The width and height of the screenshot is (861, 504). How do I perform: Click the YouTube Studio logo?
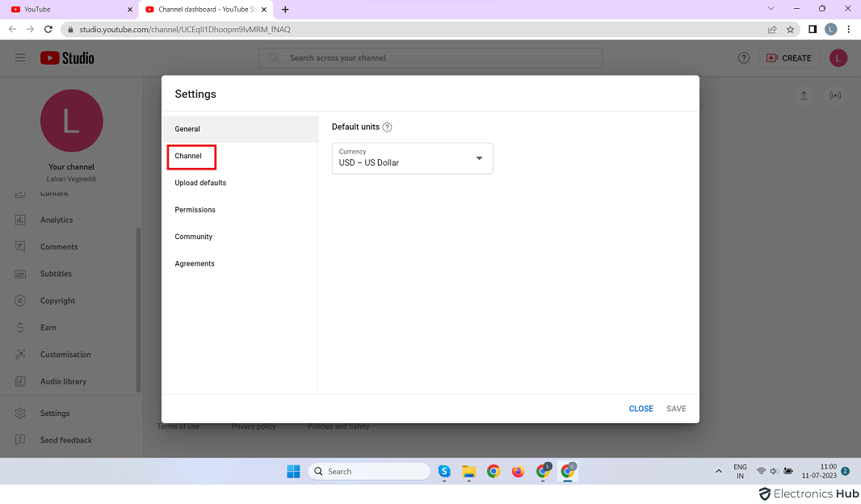click(x=68, y=58)
